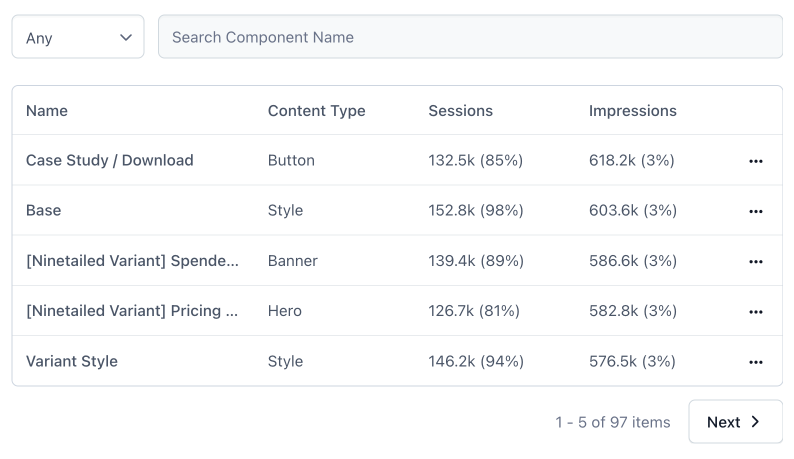Click the Search Component Name field

pyautogui.click(x=470, y=37)
